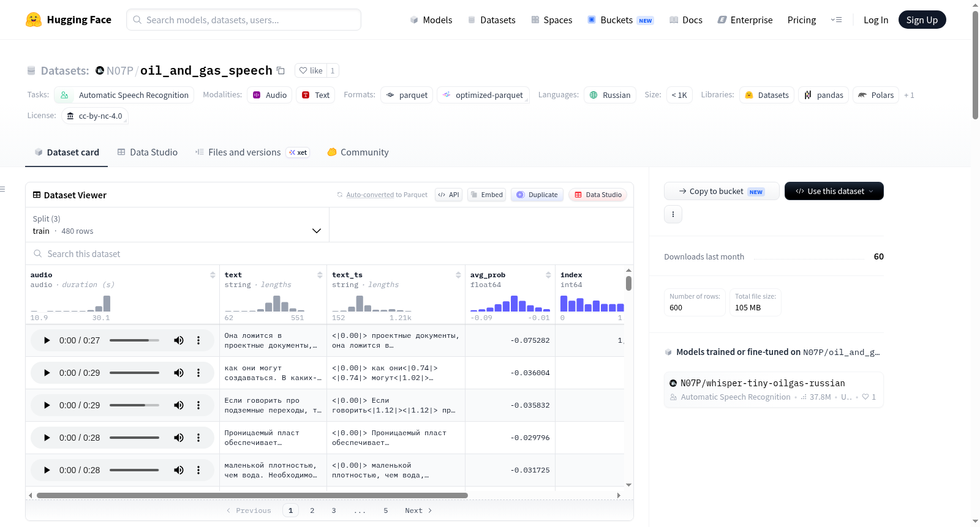Click Copy to bucket button
Image resolution: width=980 pixels, height=527 pixels.
pyautogui.click(x=722, y=191)
